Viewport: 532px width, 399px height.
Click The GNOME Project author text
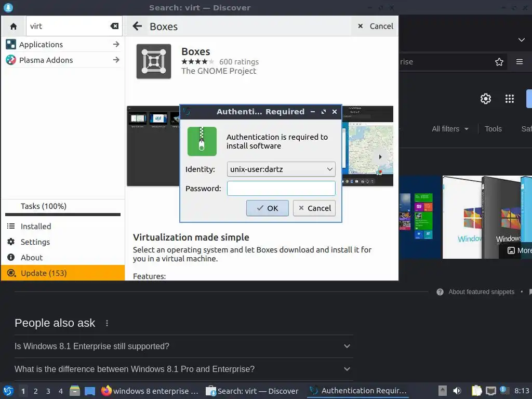point(219,71)
